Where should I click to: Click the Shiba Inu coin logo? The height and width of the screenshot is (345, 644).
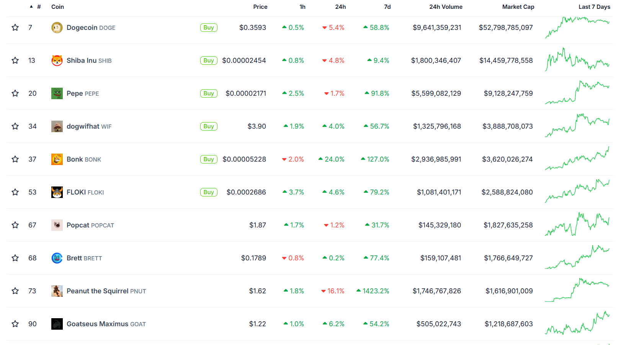pyautogui.click(x=57, y=60)
